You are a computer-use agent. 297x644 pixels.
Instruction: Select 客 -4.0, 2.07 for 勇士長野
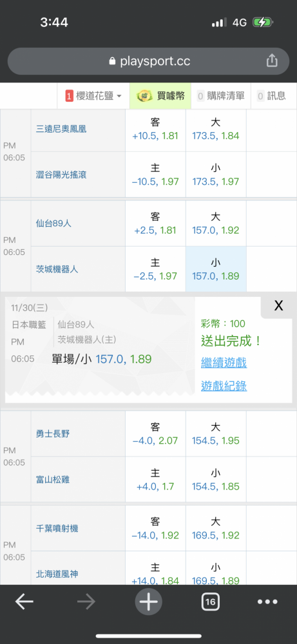tap(155, 433)
